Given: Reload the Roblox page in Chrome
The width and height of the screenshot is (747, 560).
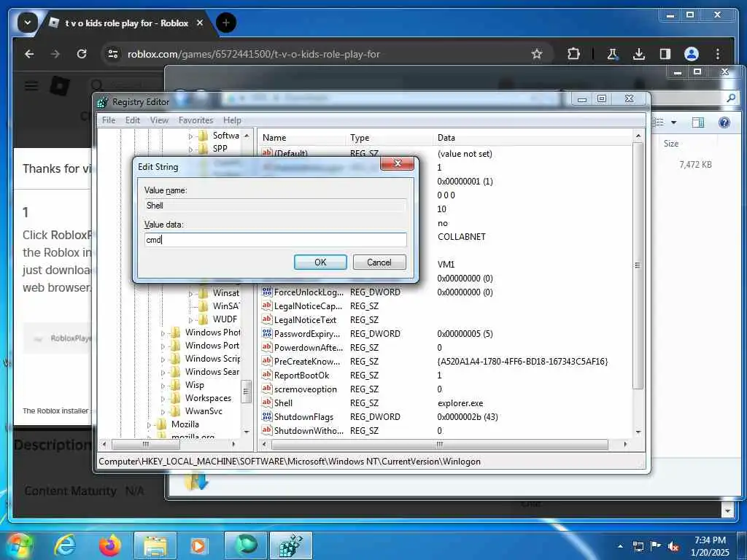Looking at the screenshot, I should pyautogui.click(x=82, y=54).
